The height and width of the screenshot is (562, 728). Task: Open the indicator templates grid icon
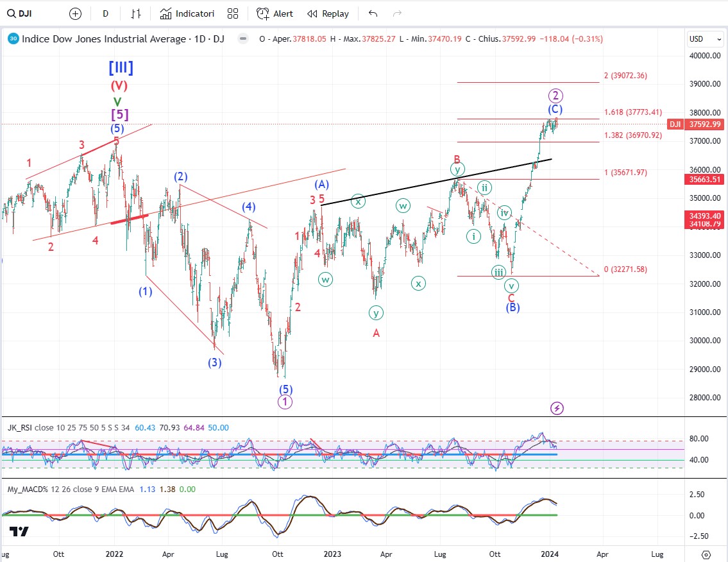point(233,14)
